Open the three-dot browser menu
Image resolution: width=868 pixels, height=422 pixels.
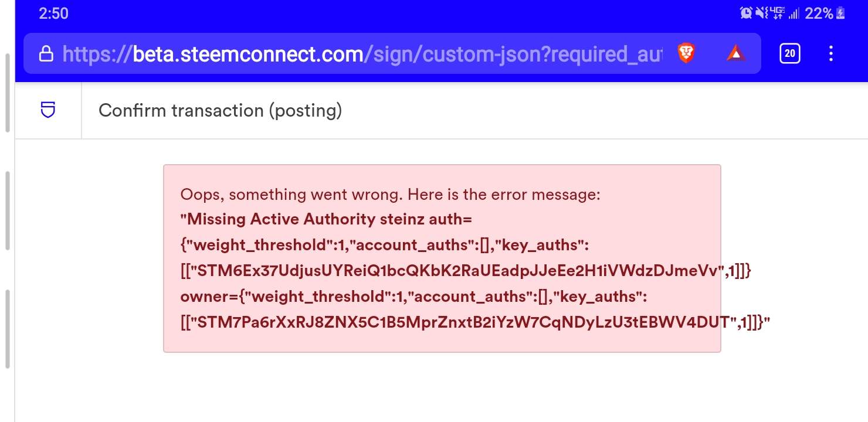tap(830, 54)
